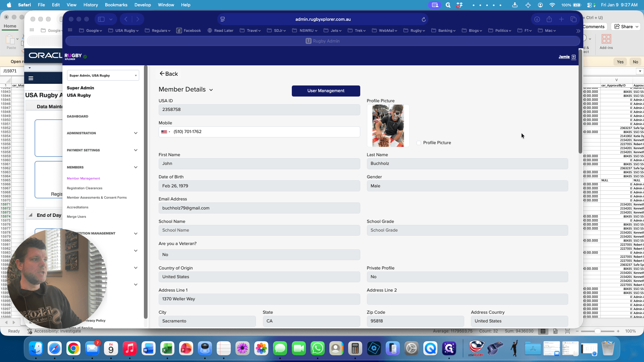
Task: Open the Safari Bookmarks menu
Action: click(x=116, y=5)
